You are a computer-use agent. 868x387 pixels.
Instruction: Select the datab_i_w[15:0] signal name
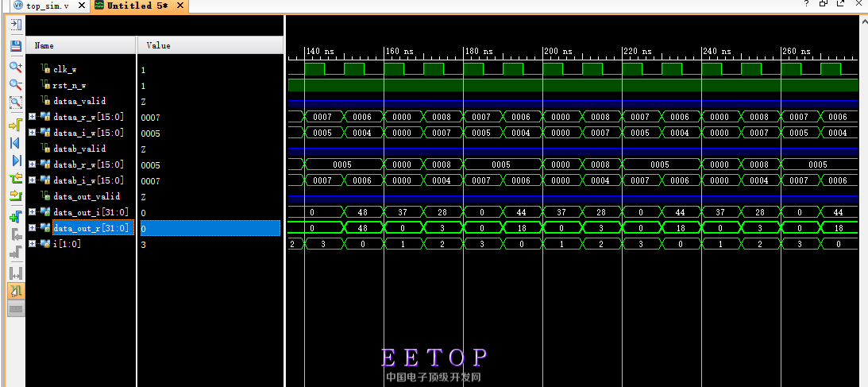point(89,180)
